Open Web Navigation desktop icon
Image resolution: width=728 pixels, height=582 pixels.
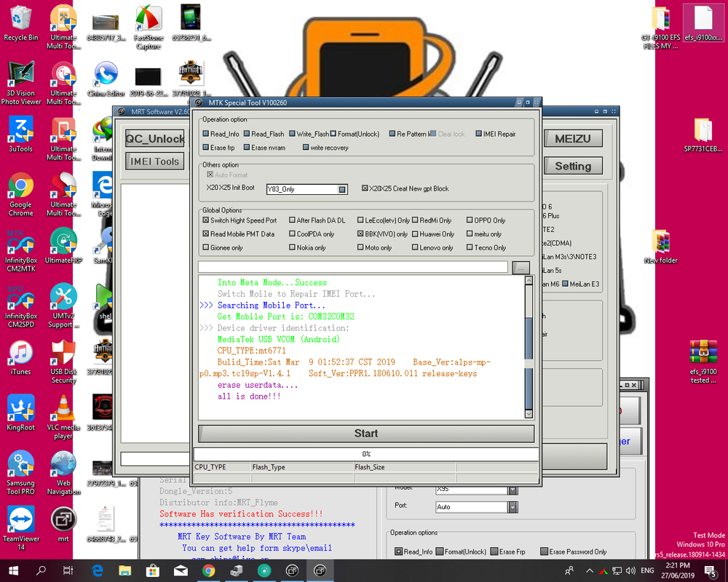63,472
